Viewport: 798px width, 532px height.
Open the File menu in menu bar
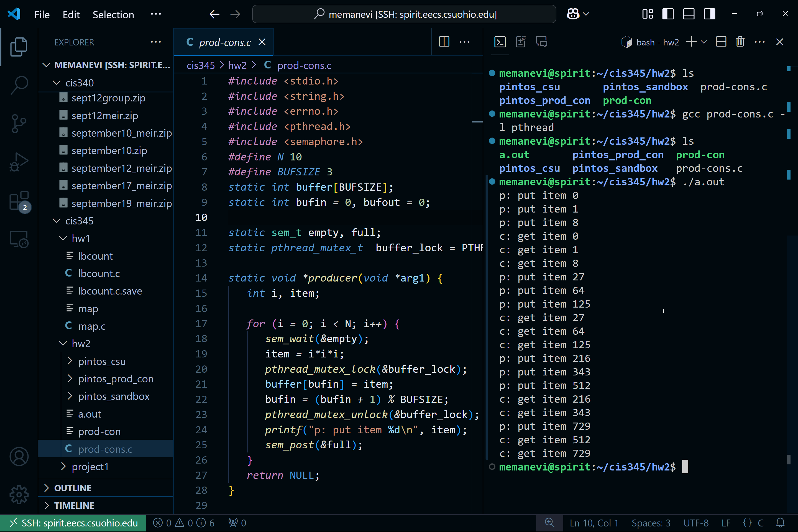pyautogui.click(x=42, y=14)
